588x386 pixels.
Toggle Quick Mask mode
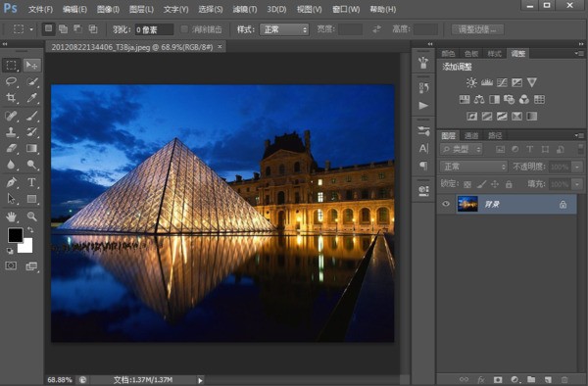tap(11, 266)
